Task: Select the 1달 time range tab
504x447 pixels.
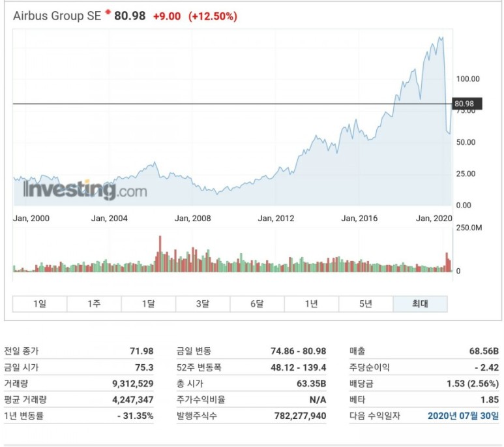Action: pos(149,303)
